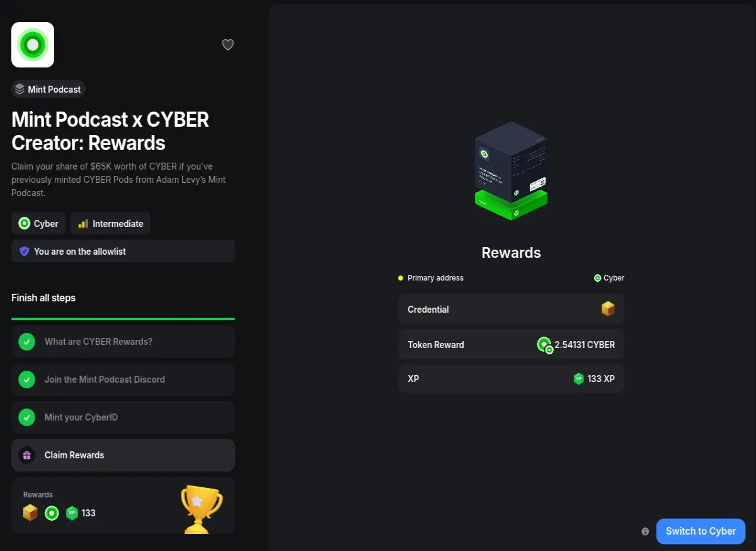Screen dimensions: 756x551
Task: Click checkmark of 'Mint your CyberID'
Action: 26,417
